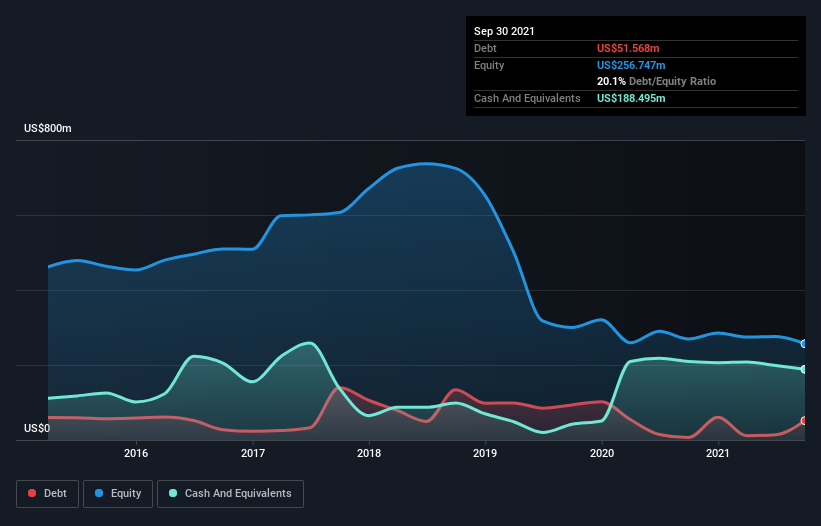Screen dimensions: 821x526
Task: Select the 2016 x-axis label
Action: 136,453
